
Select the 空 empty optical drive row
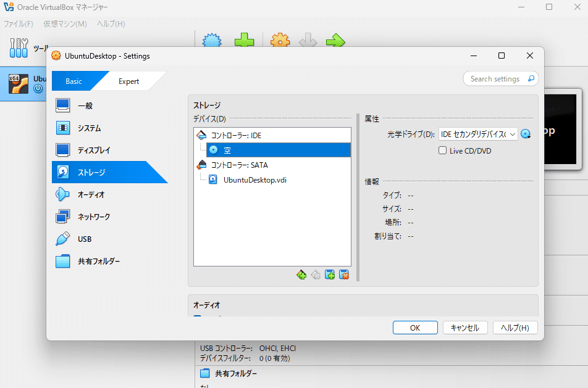click(278, 150)
